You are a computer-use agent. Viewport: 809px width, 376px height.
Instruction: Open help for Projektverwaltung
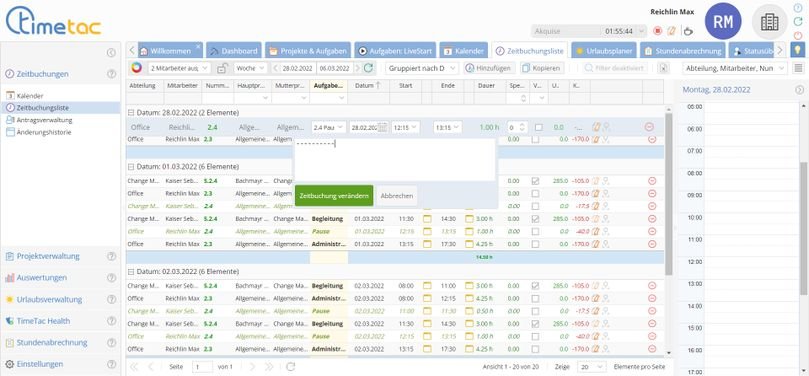(x=111, y=256)
